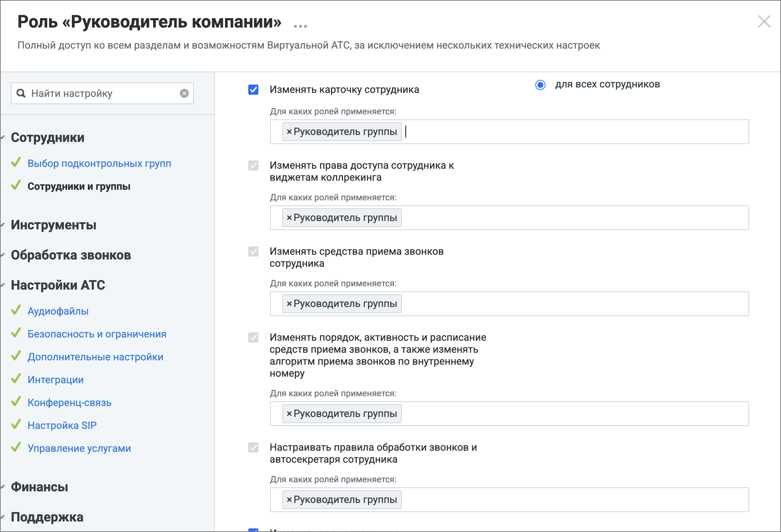
Task: Click the magnifier icon in the search field
Action: pyautogui.click(x=21, y=93)
